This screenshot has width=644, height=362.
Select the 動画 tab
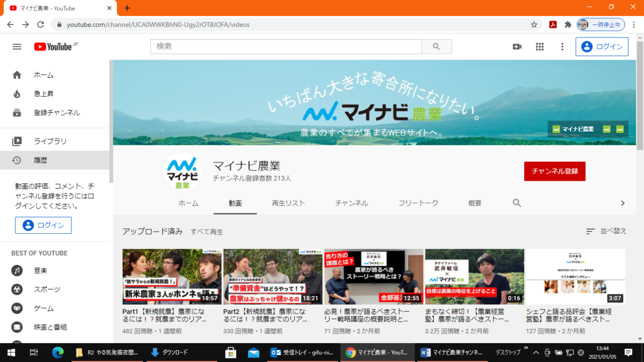235,203
